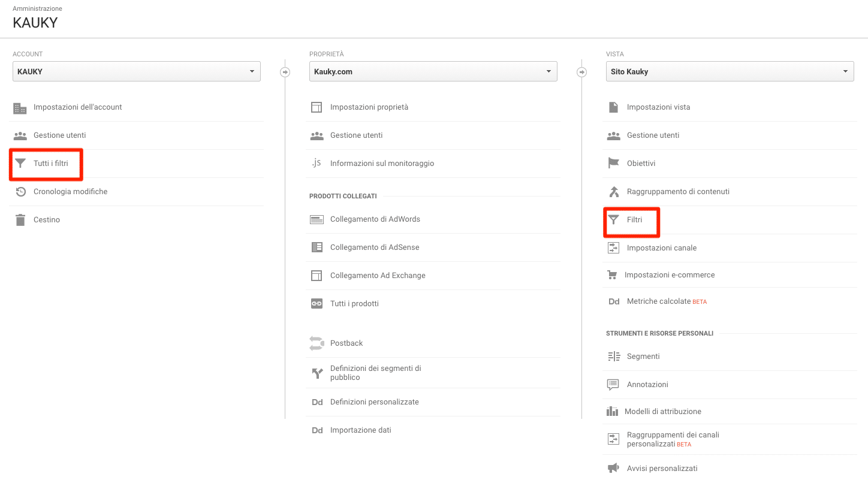
Task: Click the chain-link icon for Tutti i prodotti
Action: [x=317, y=304]
